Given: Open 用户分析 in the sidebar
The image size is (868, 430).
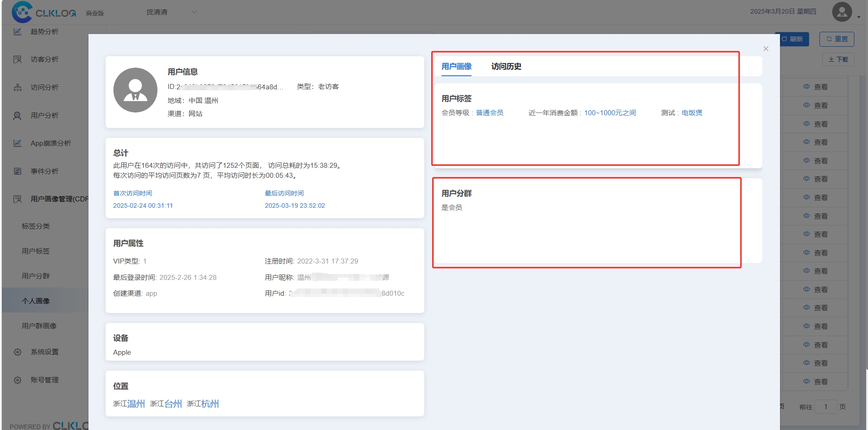Looking at the screenshot, I should coord(44,116).
